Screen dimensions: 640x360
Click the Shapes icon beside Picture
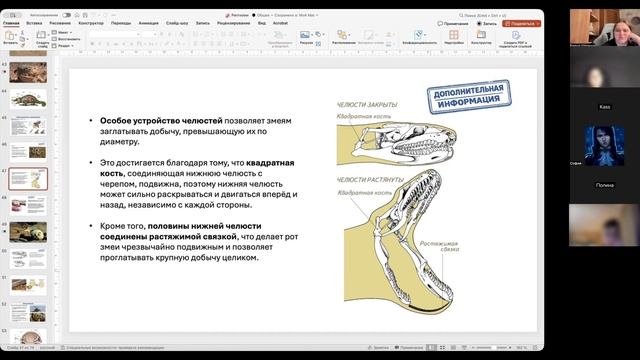click(x=318, y=34)
